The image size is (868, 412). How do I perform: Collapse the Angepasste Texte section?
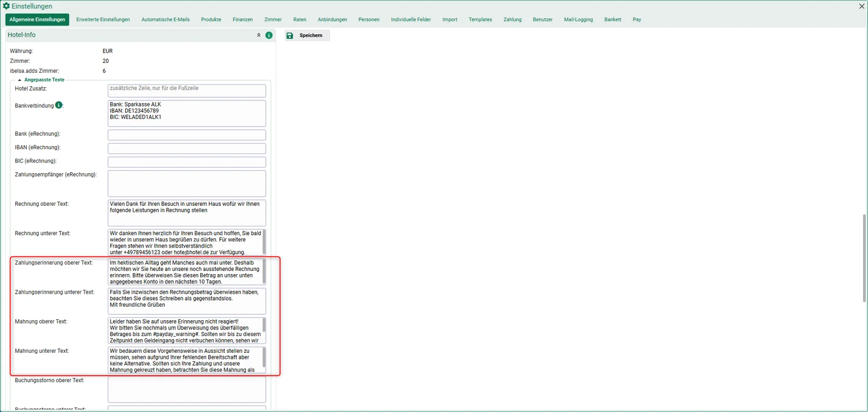(x=20, y=80)
